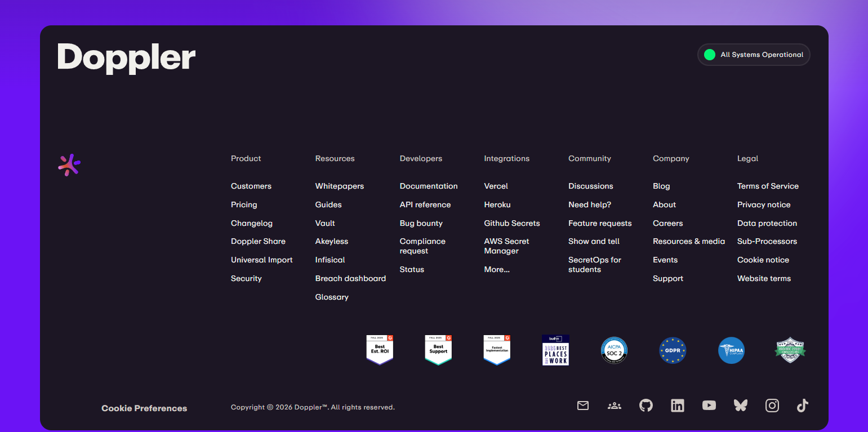Open the Bluesky butterfly icon
The image size is (868, 432).
coord(740,405)
